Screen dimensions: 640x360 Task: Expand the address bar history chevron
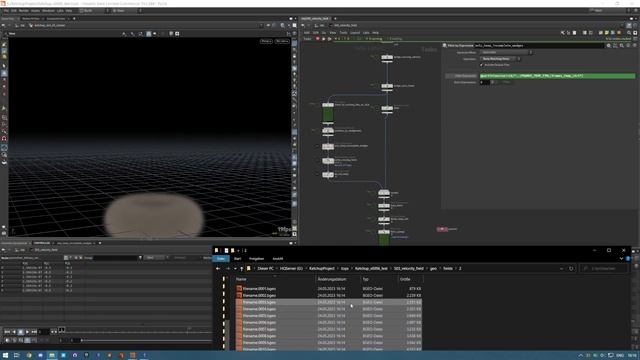click(x=562, y=269)
